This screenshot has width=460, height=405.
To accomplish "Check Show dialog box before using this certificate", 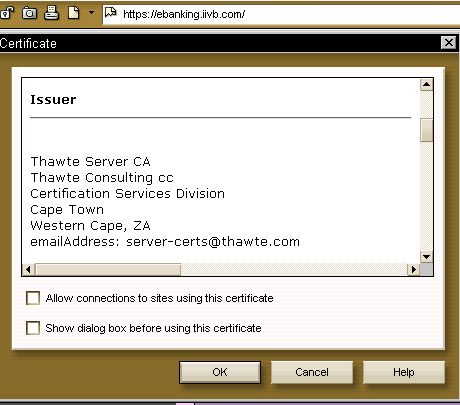I will tap(33, 328).
